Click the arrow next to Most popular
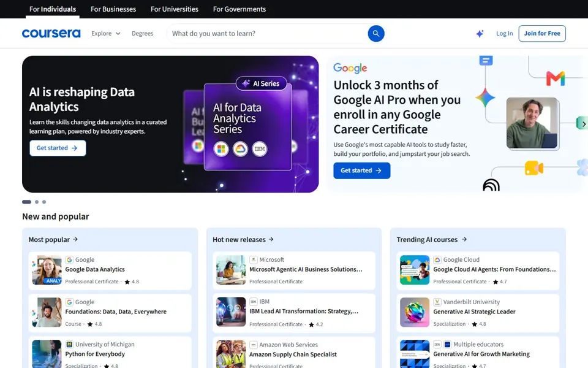The width and height of the screenshot is (588, 368). coord(75,239)
